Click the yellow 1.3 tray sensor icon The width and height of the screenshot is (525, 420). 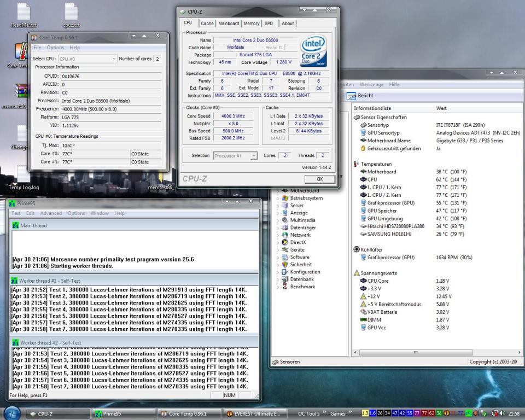click(x=365, y=413)
